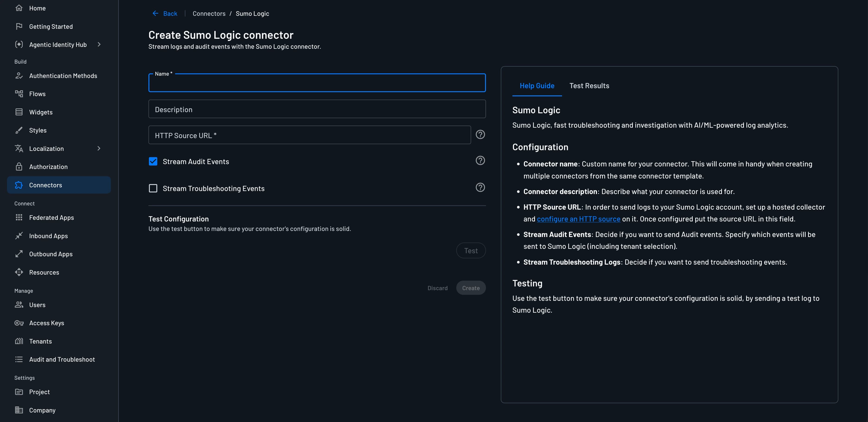This screenshot has height=422, width=868.
Task: Click the Authentication Methods person icon
Action: point(19,75)
